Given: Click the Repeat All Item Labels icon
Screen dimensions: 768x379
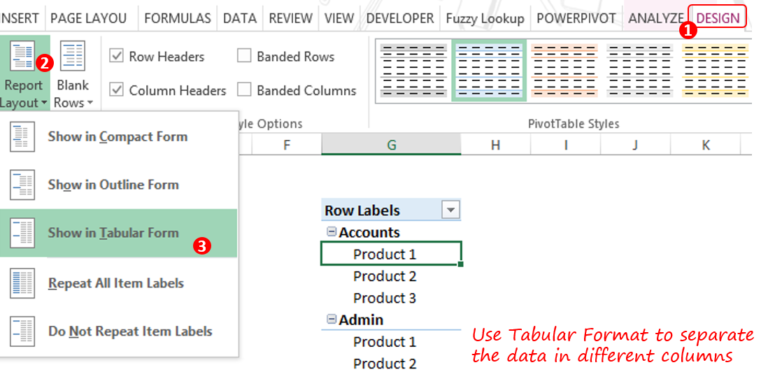Looking at the screenshot, I should point(22,283).
